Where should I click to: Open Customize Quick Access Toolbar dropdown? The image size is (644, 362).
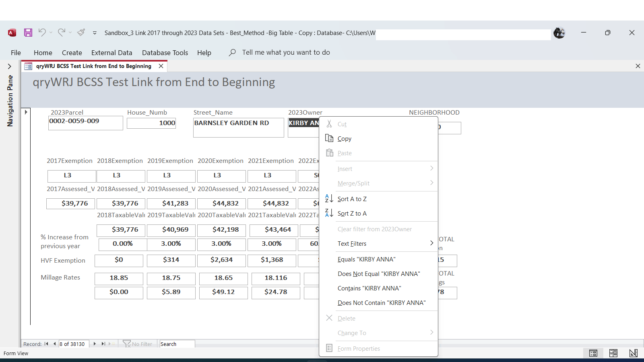(x=95, y=33)
